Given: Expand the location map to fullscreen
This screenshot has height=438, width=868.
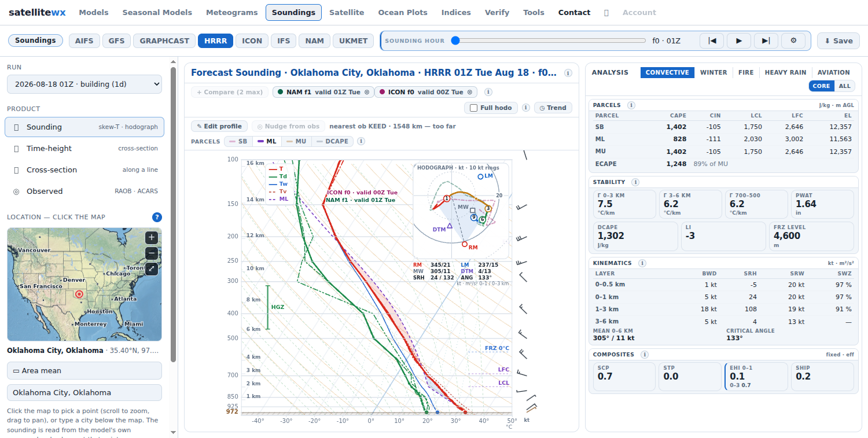Looking at the screenshot, I should (152, 268).
